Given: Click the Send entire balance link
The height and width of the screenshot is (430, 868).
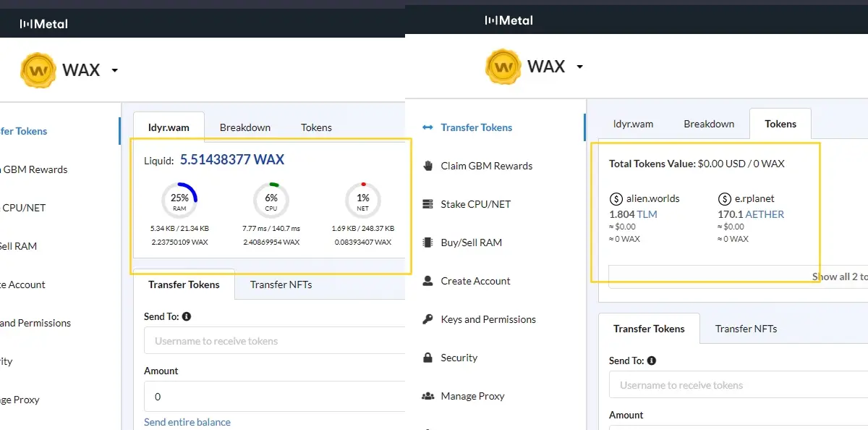Looking at the screenshot, I should click(187, 422).
